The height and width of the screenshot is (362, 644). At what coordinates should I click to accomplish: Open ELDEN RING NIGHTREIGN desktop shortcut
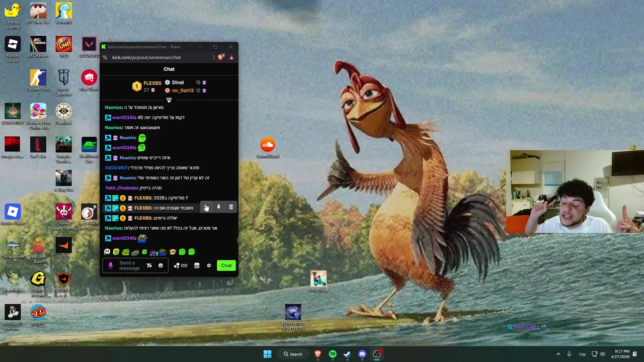point(293,317)
